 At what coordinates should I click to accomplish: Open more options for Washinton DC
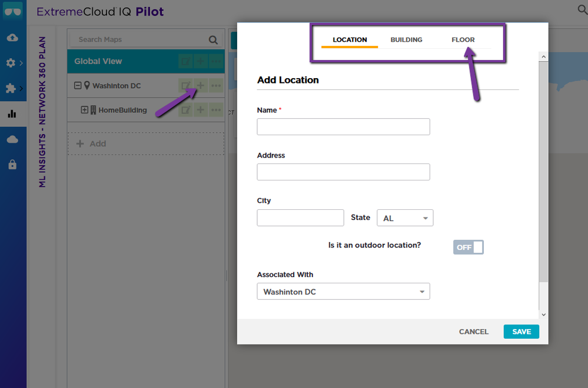click(216, 86)
